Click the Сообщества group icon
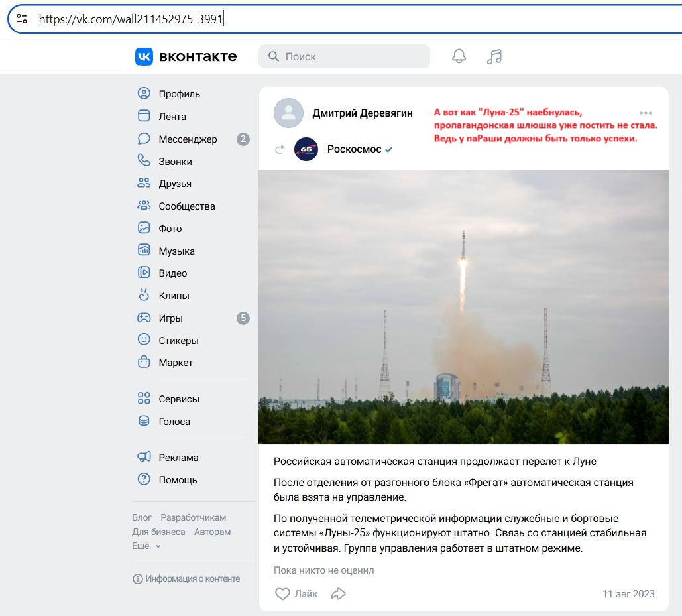The width and height of the screenshot is (682, 616). [x=144, y=206]
